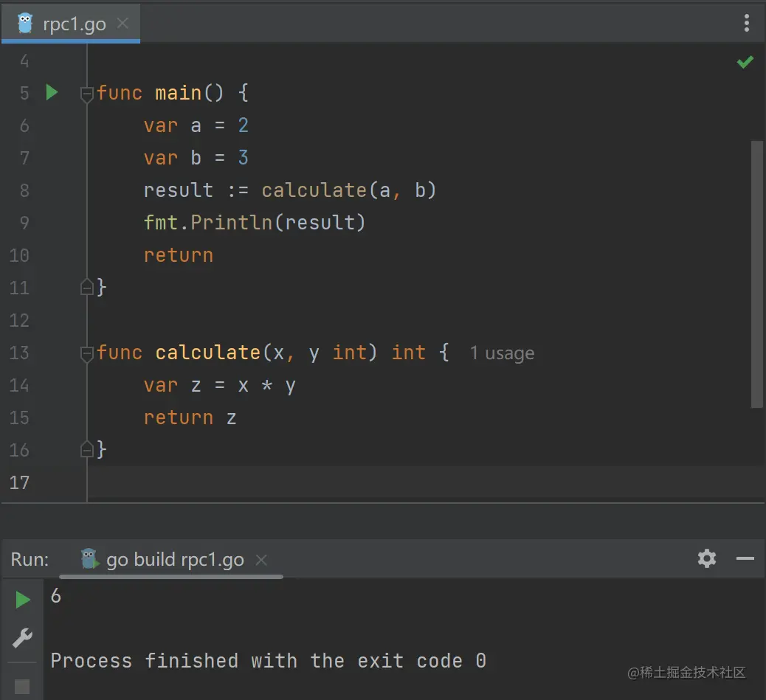Click the Go gopher icon on rpc1.go tab
Screen dimensions: 766x700
(x=25, y=24)
